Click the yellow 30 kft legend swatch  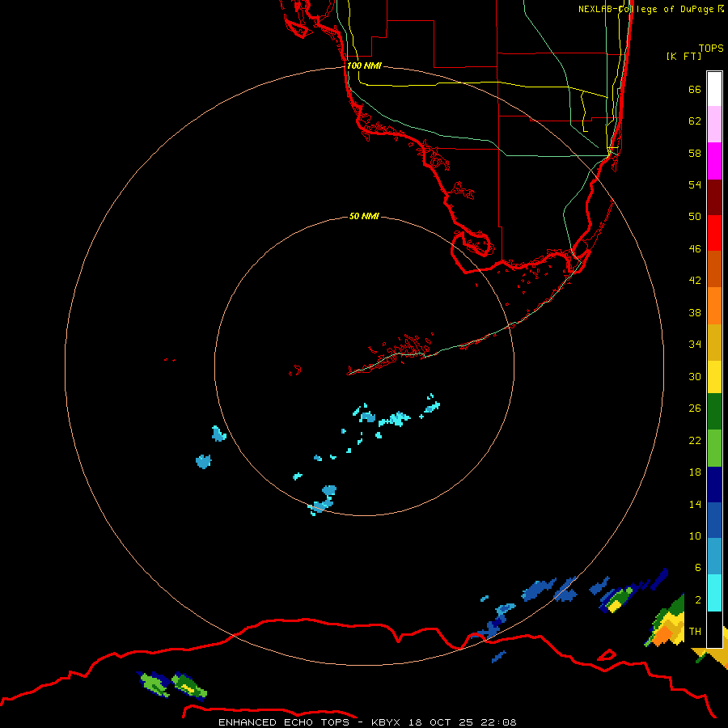714,377
